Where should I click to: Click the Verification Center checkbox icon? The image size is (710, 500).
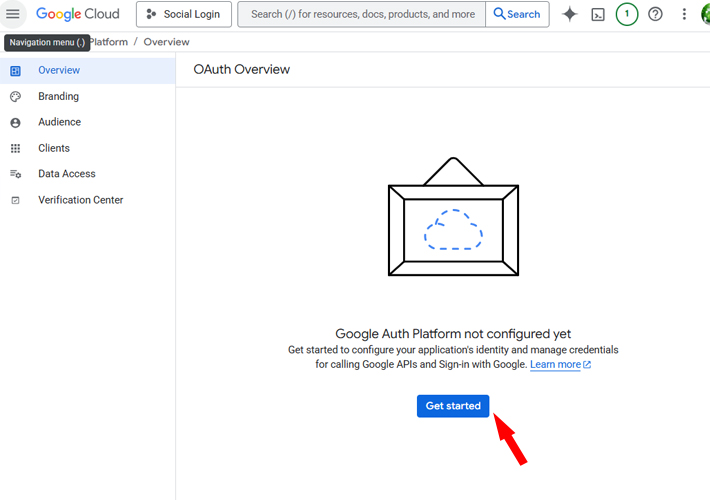pos(15,200)
